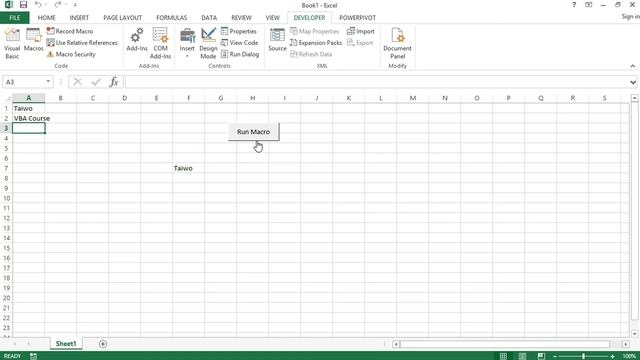Open the Name Box dropdown
This screenshot has width=640, height=360.
coord(48,82)
